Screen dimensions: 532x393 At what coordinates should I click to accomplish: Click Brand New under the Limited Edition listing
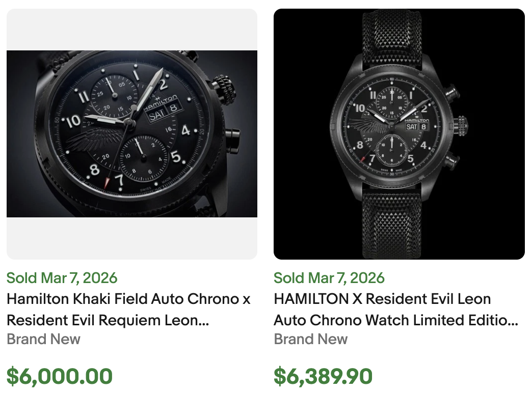coord(311,339)
